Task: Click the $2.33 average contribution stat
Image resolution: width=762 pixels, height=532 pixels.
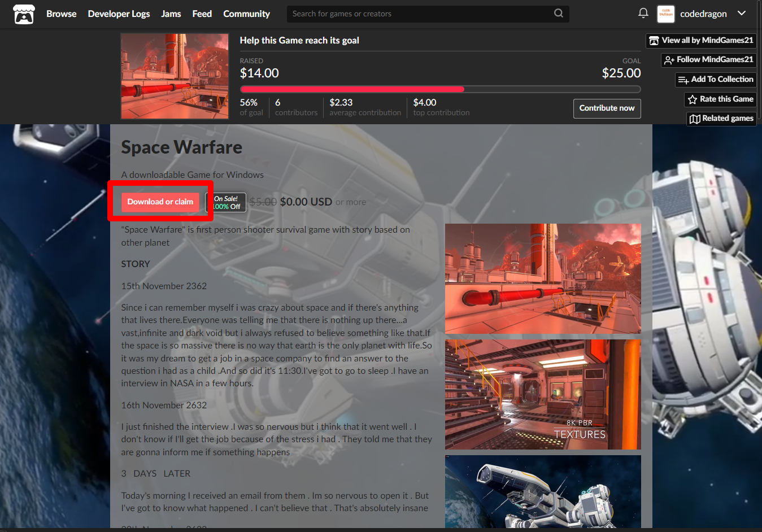Action: pyautogui.click(x=365, y=107)
